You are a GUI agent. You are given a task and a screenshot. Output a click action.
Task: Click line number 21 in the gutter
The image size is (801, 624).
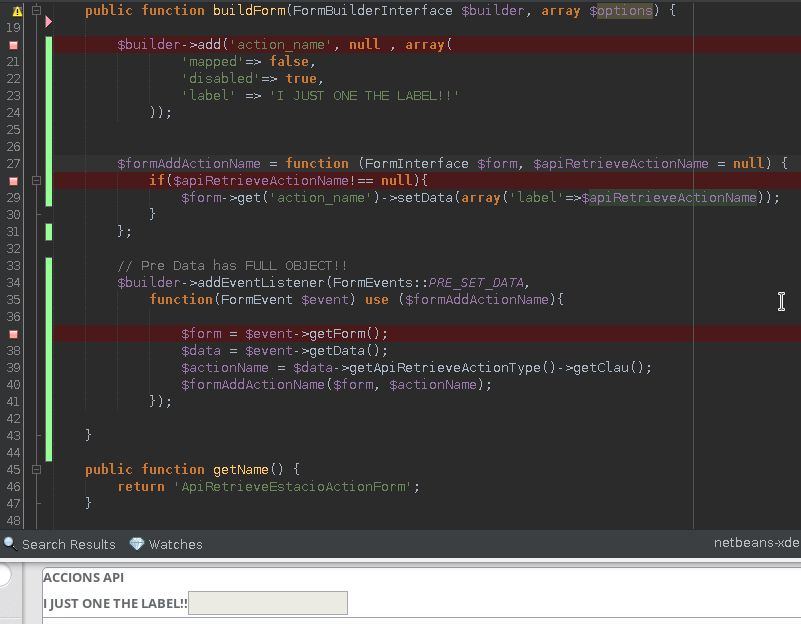pyautogui.click(x=13, y=62)
